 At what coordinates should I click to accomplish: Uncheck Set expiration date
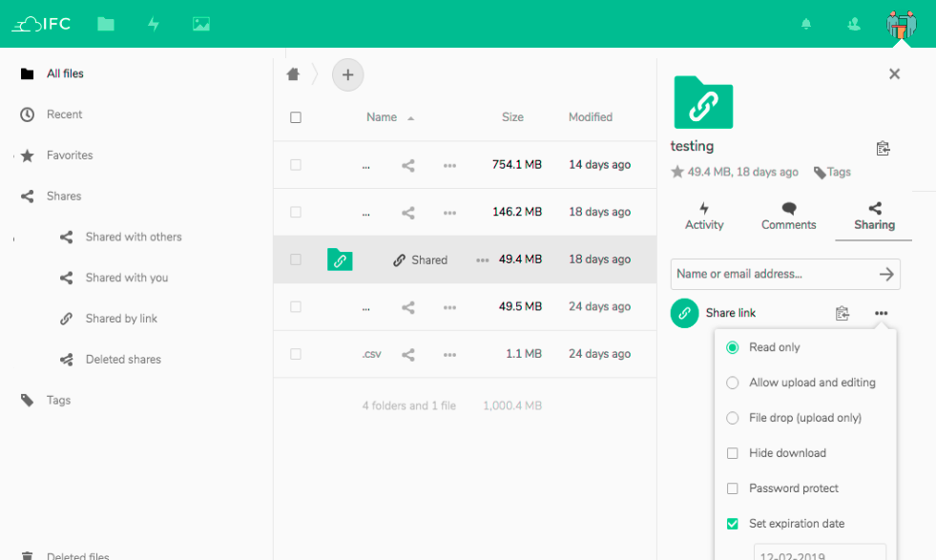733,524
